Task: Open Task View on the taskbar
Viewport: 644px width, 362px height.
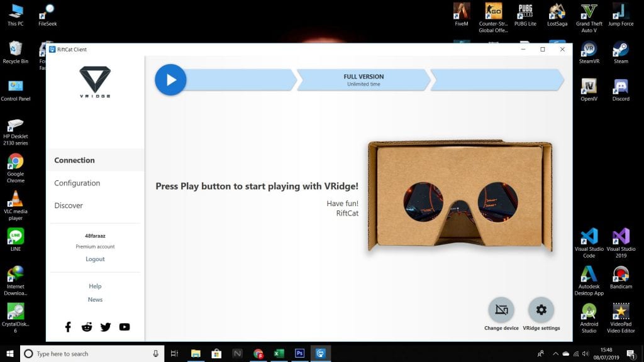Action: coord(174,353)
